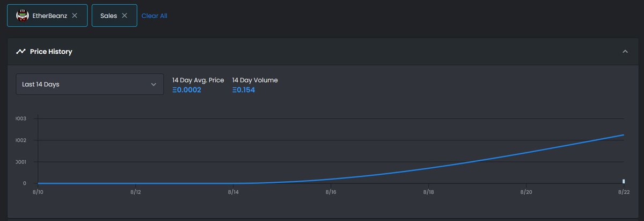Click the EtherBeanz chip label
644x221 pixels.
coord(50,16)
